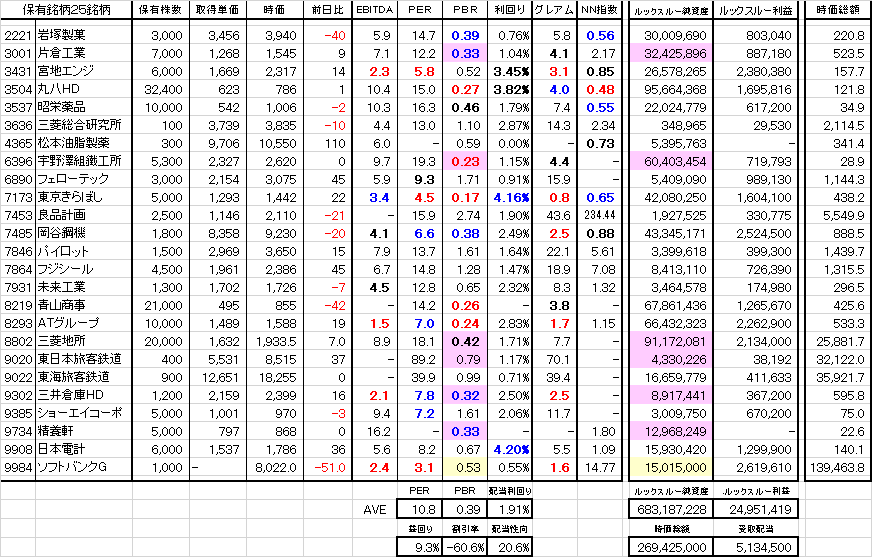The image size is (872, 557).
Task: Select company name 東海旅客鉄道
Action: [x=73, y=377]
